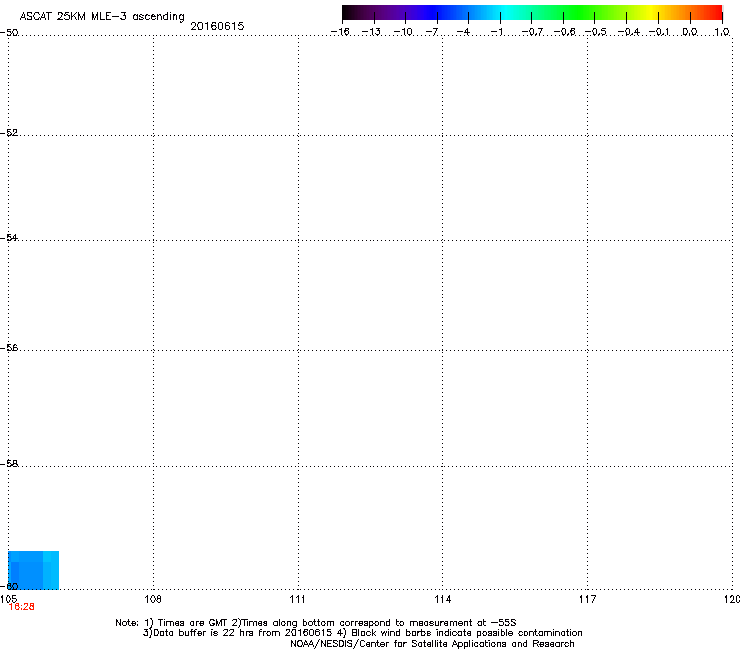Click the -0.5 label on the color scale
740x650 pixels.
click(596, 32)
